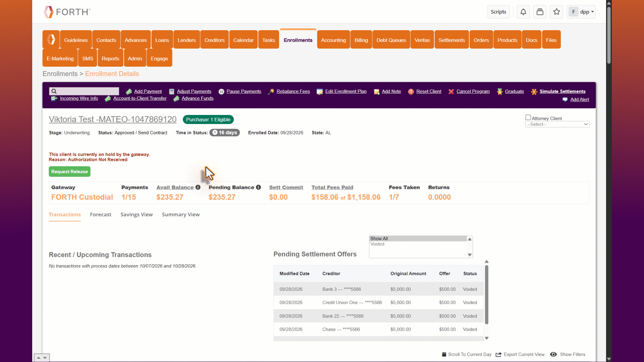Toggle Show Filters eye icon
The width and height of the screenshot is (644, 362).
click(553, 354)
